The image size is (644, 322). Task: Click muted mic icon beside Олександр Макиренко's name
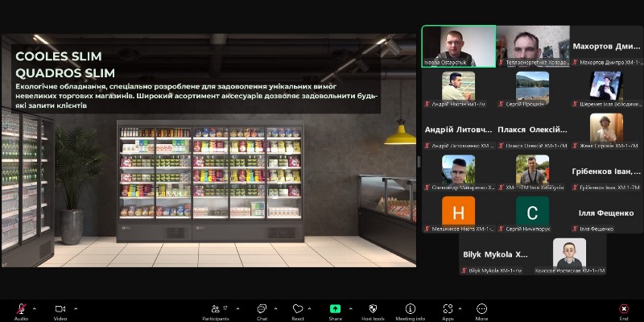coord(427,188)
